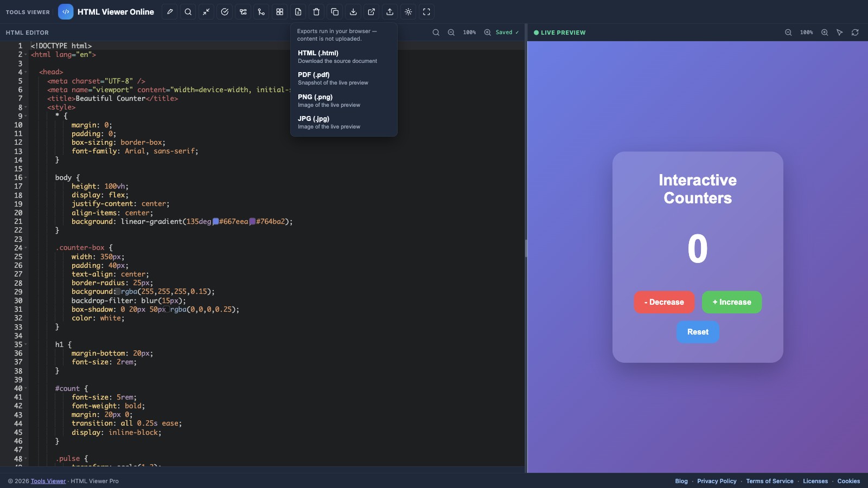Zoom in the HTML editor
This screenshot has height=488, width=868.
point(487,33)
